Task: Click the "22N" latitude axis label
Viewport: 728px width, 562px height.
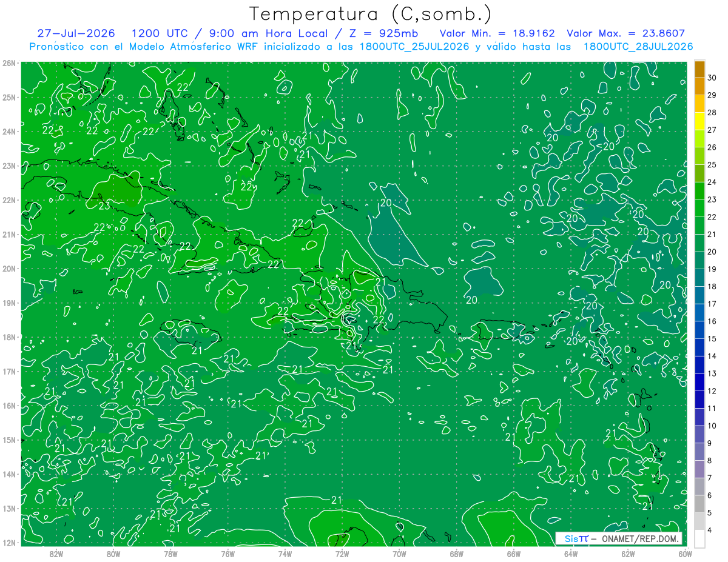Action: pyautogui.click(x=8, y=200)
